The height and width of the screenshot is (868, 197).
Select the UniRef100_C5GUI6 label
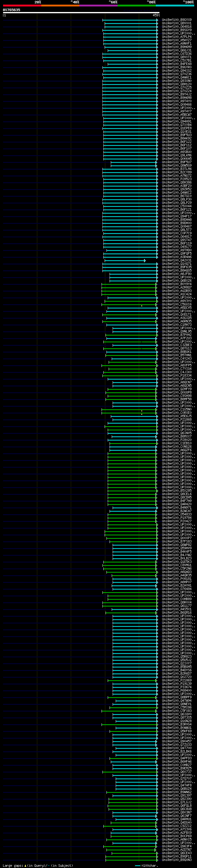[176, 304]
